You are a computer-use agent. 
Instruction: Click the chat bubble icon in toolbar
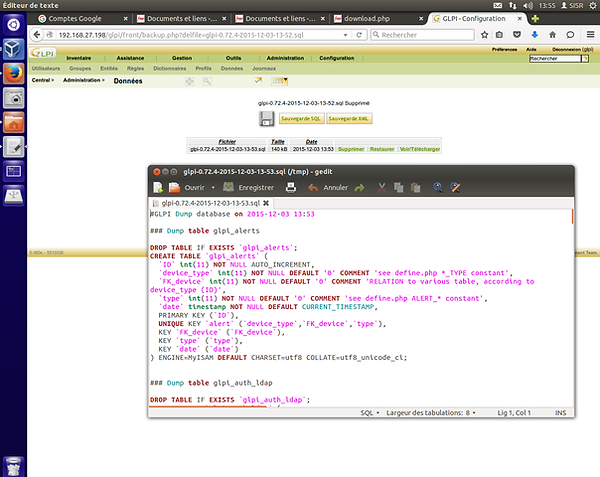coord(570,35)
